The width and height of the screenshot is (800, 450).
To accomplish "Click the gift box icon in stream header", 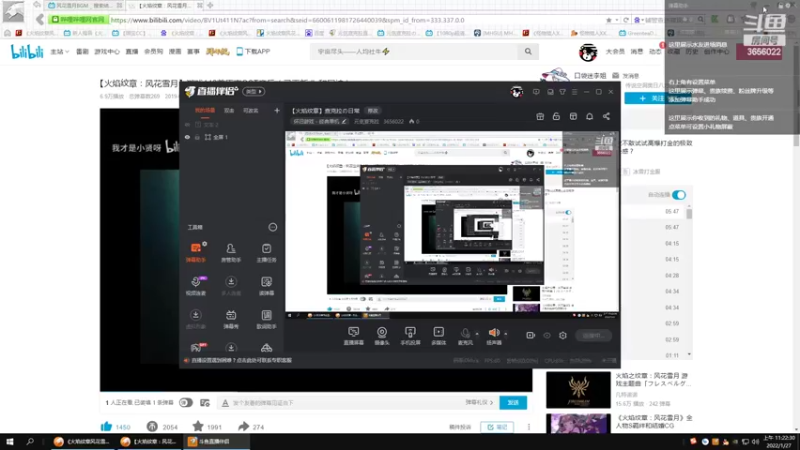I will (540, 116).
